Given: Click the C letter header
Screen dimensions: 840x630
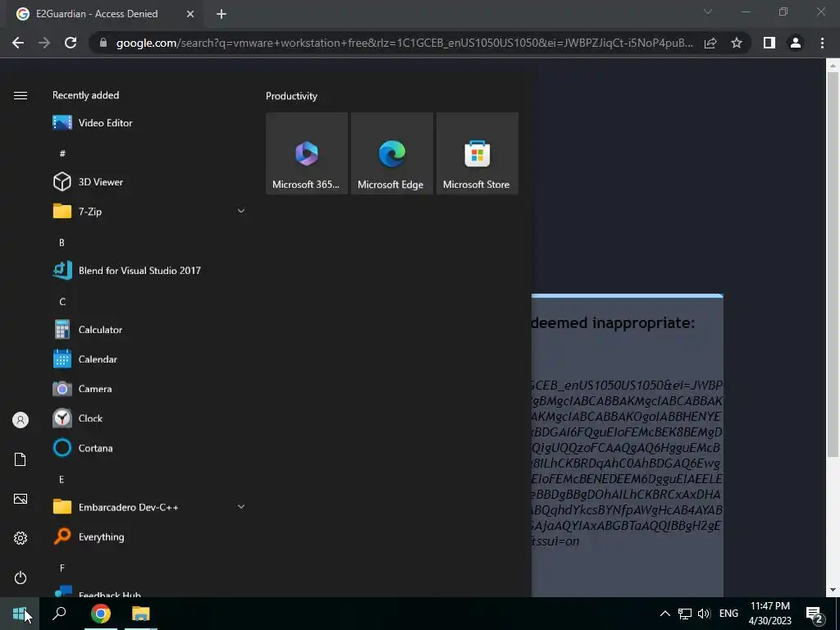Looking at the screenshot, I should (x=62, y=302).
